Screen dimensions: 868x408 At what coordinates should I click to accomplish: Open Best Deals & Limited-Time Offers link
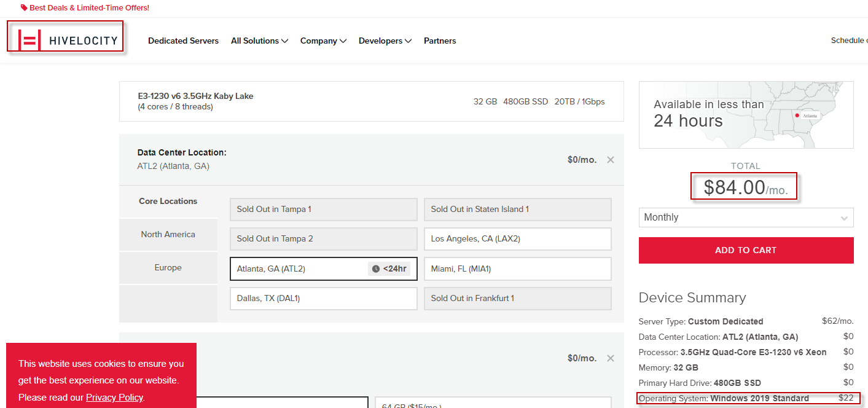click(x=89, y=8)
